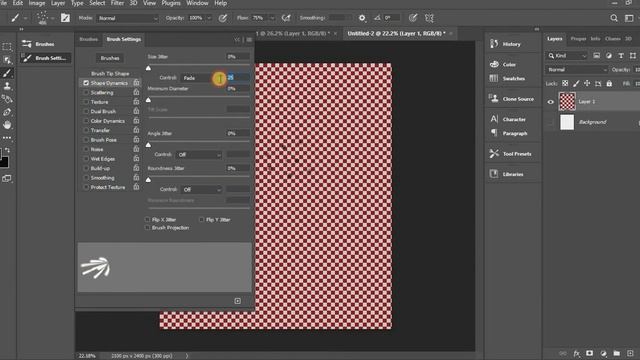Open the Filter menu
Screen dimensions: 640x360
[117, 3]
